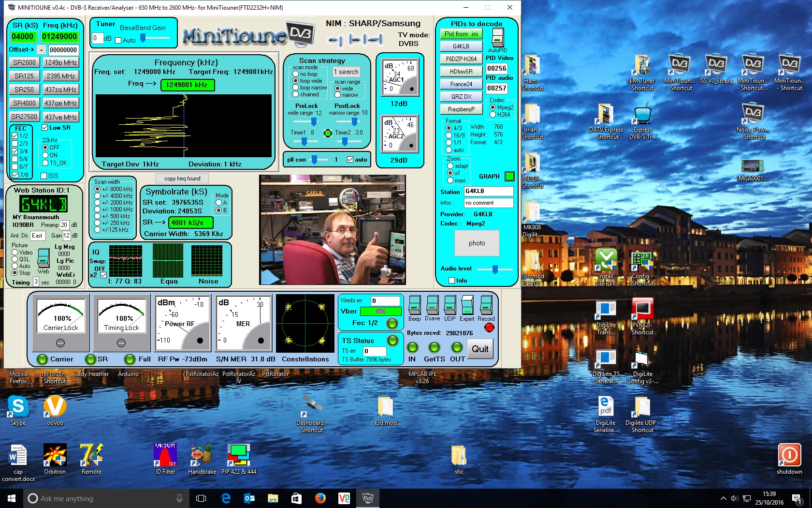Click the Offset minus sign button
812x508 pixels.
42,50
